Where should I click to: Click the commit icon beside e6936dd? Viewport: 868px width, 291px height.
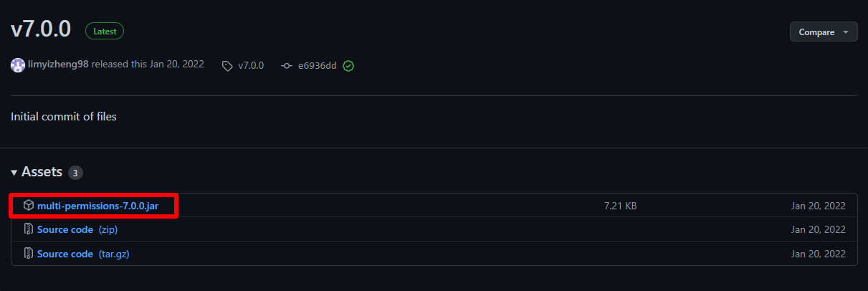[x=287, y=66]
